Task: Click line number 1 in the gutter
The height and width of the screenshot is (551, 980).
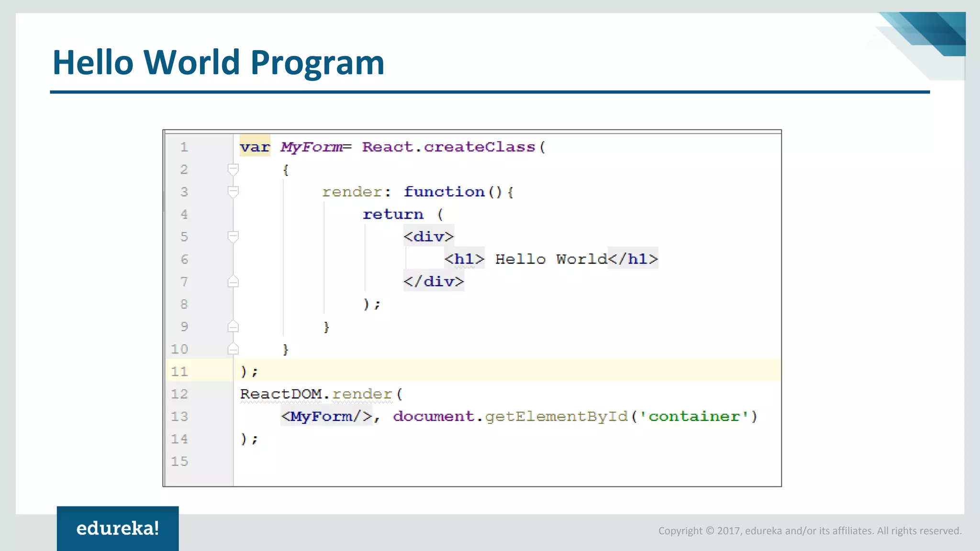Action: tap(184, 147)
